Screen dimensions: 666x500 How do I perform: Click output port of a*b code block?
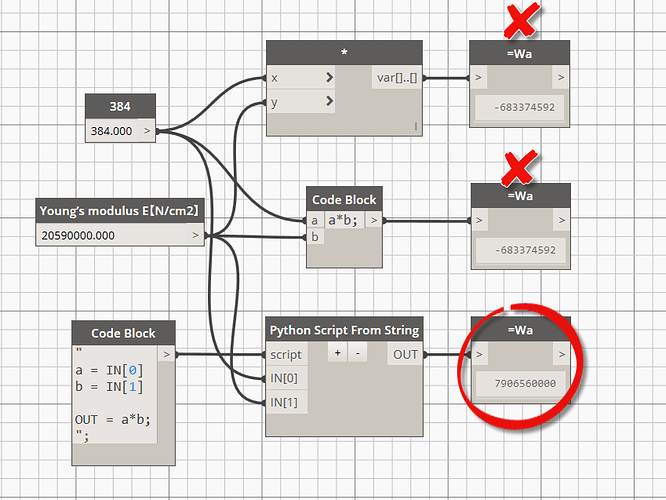374,220
